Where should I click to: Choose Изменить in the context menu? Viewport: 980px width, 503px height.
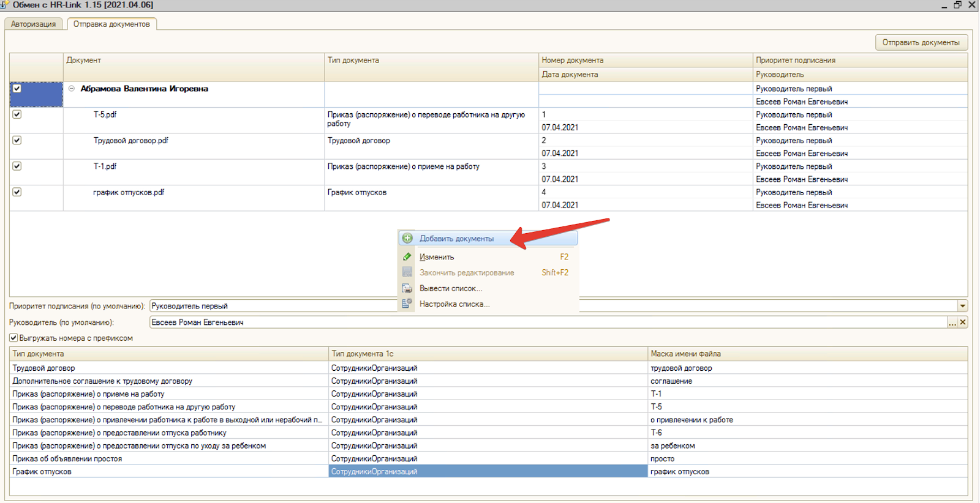[488, 256]
